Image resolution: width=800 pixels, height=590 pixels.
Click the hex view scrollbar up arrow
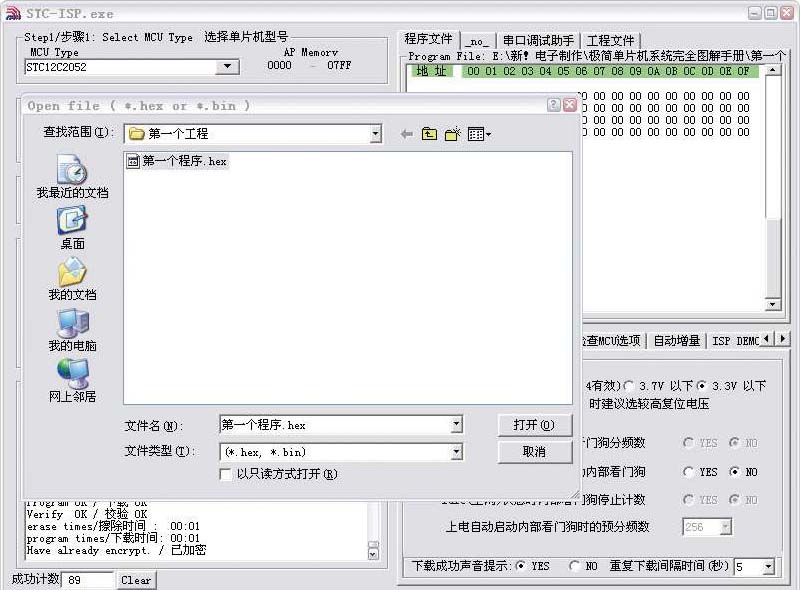(x=773, y=70)
